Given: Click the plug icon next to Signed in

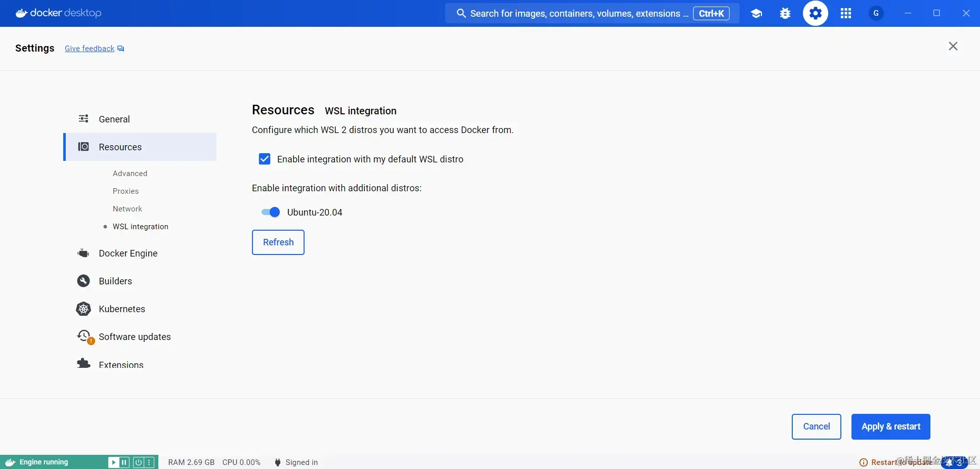Looking at the screenshot, I should click(x=277, y=462).
